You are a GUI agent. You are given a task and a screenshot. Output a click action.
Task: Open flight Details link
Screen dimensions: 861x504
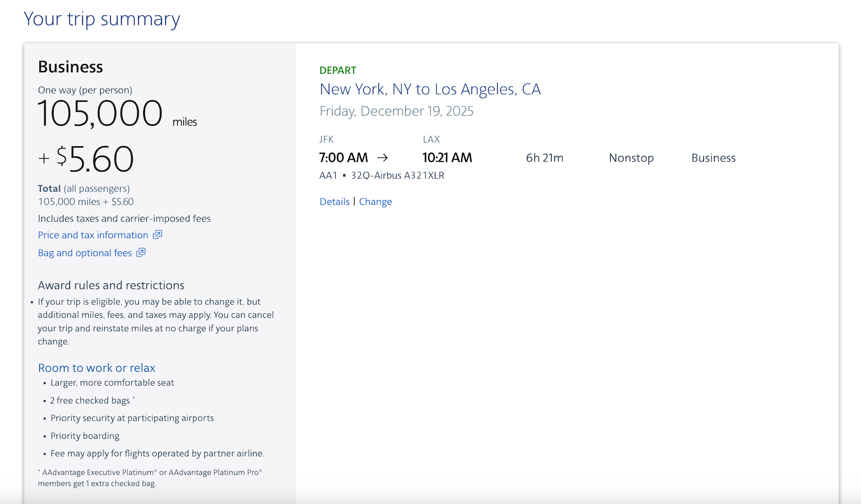pos(334,202)
